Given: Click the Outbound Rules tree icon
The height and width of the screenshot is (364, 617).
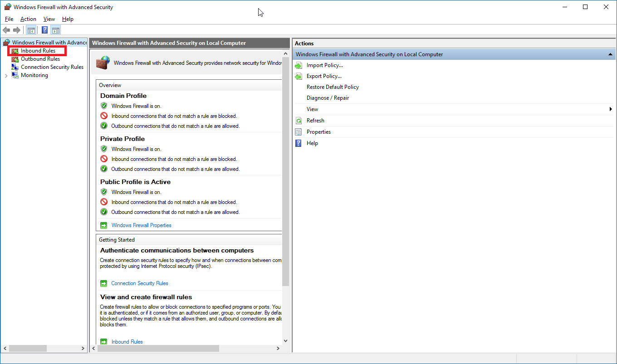Looking at the screenshot, I should click(15, 59).
